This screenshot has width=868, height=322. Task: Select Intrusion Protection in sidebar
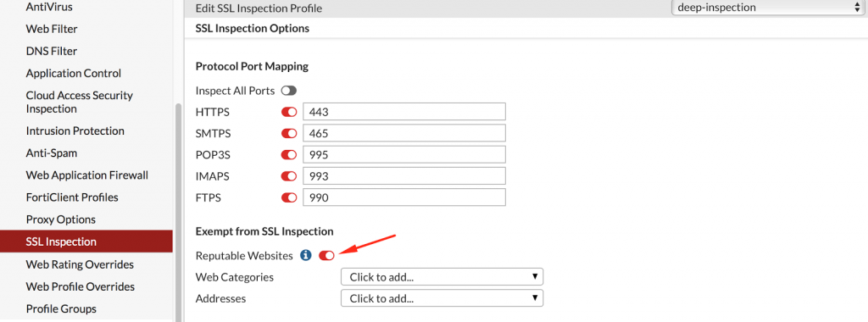click(75, 130)
